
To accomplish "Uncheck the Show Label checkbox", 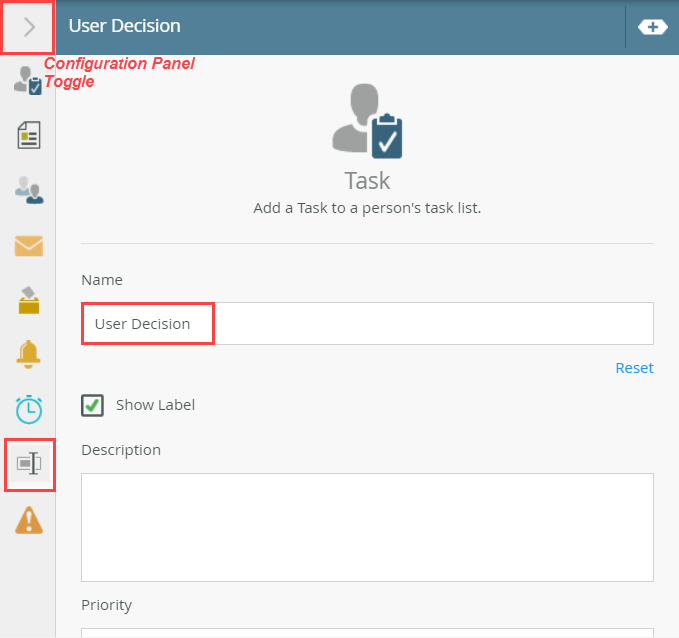I will tap(92, 405).
